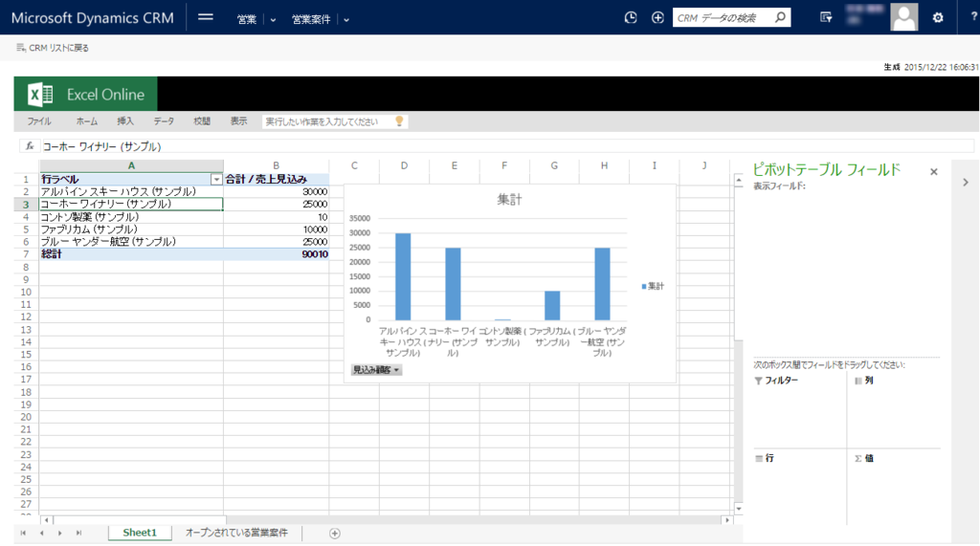Click the フィルター area in pivot fields
Screen dimensions: 980x546
point(798,410)
